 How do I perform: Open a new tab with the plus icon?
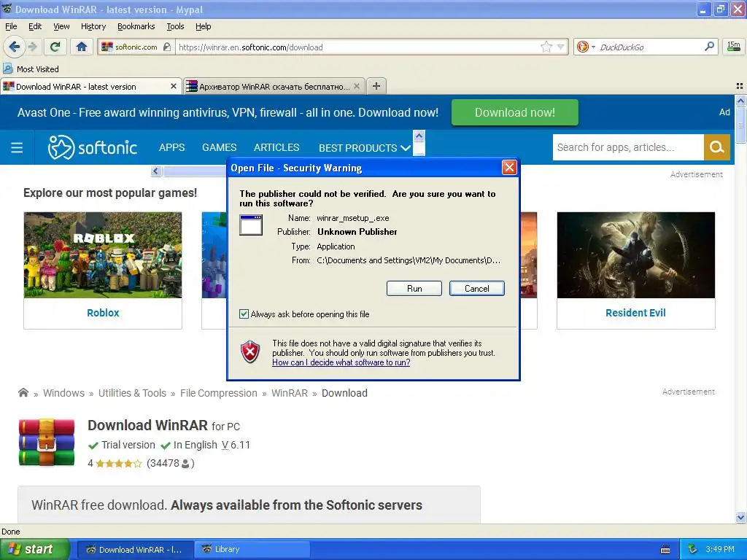(376, 86)
